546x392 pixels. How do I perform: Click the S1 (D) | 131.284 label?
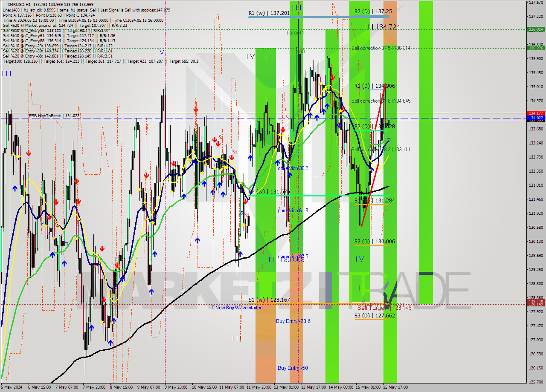click(375, 201)
